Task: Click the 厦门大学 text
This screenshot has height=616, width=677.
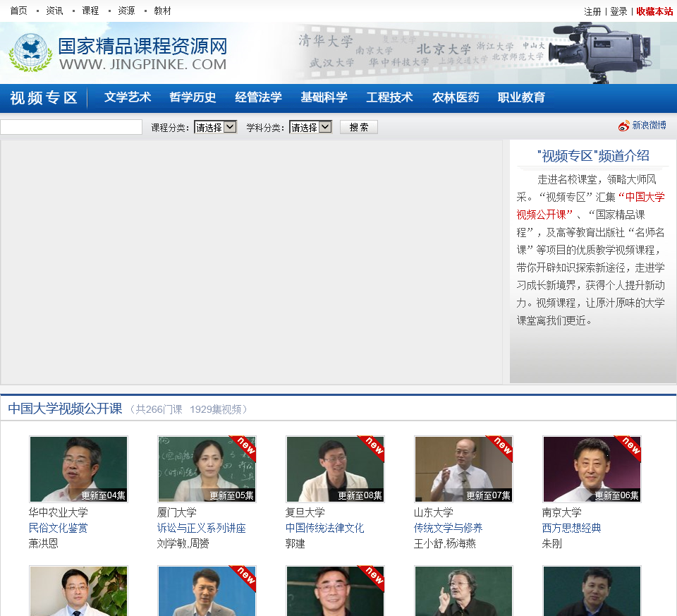Action: (x=176, y=512)
